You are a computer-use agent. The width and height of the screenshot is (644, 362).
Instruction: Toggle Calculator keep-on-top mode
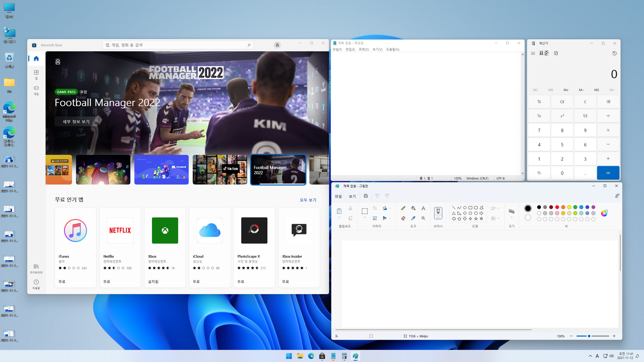[x=556, y=53]
